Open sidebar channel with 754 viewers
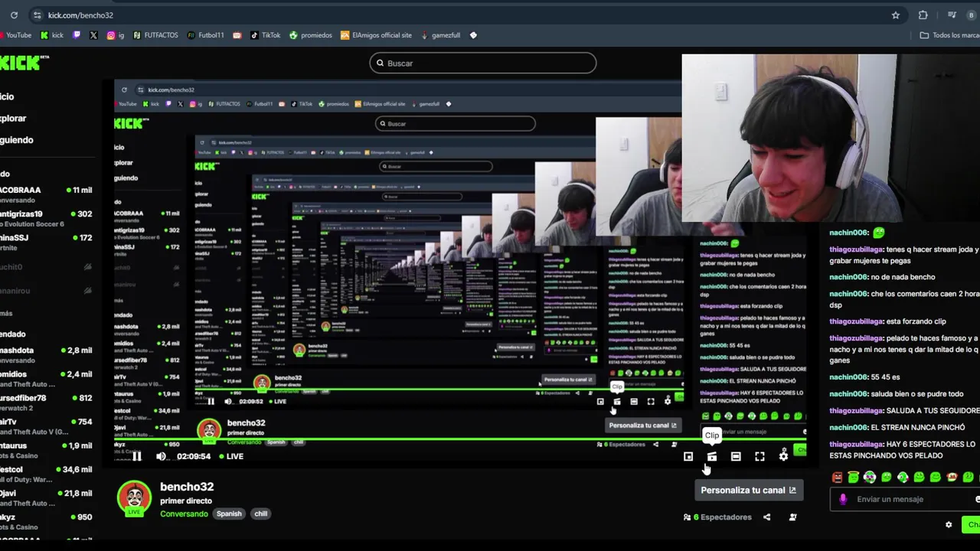The image size is (980, 551). coord(46,426)
